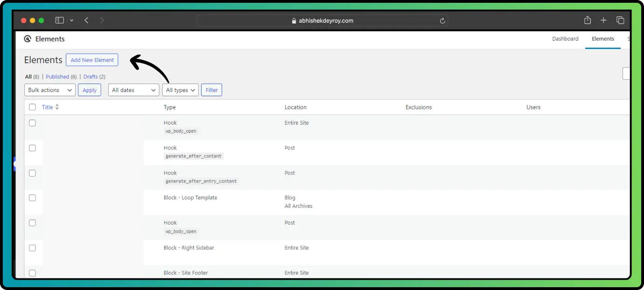
Task: Check the Hook wp_body_open Post row checkbox
Action: coord(32,223)
